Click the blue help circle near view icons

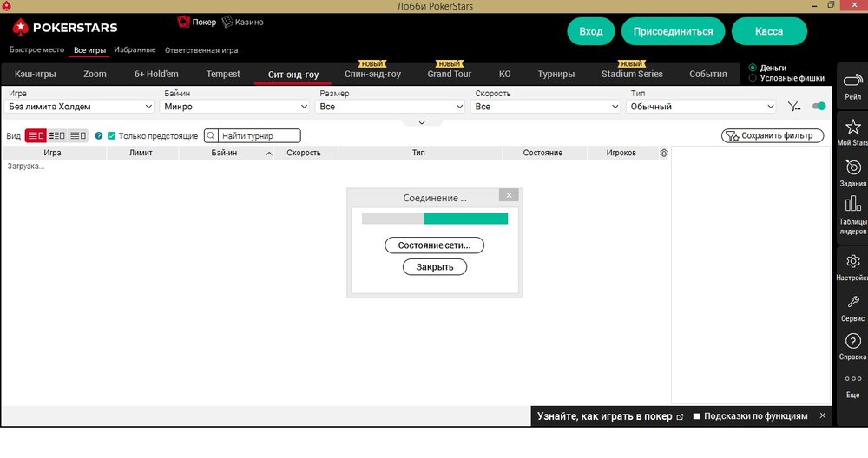(99, 135)
